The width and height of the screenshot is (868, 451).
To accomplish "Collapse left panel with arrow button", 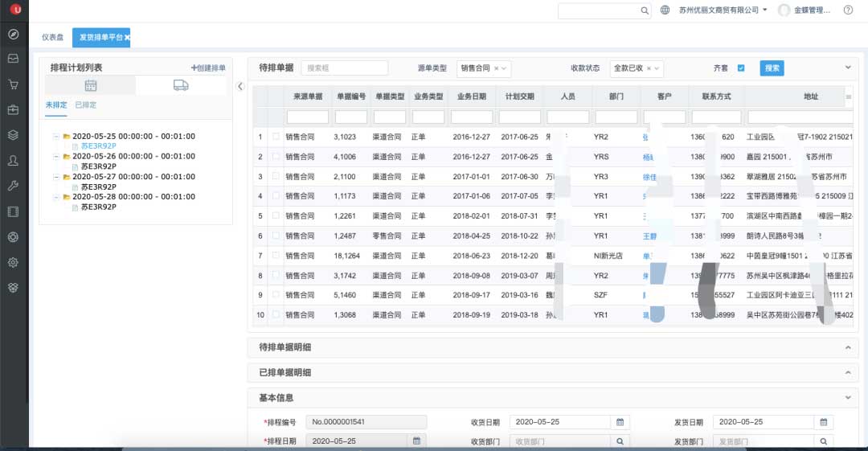I will 240,86.
